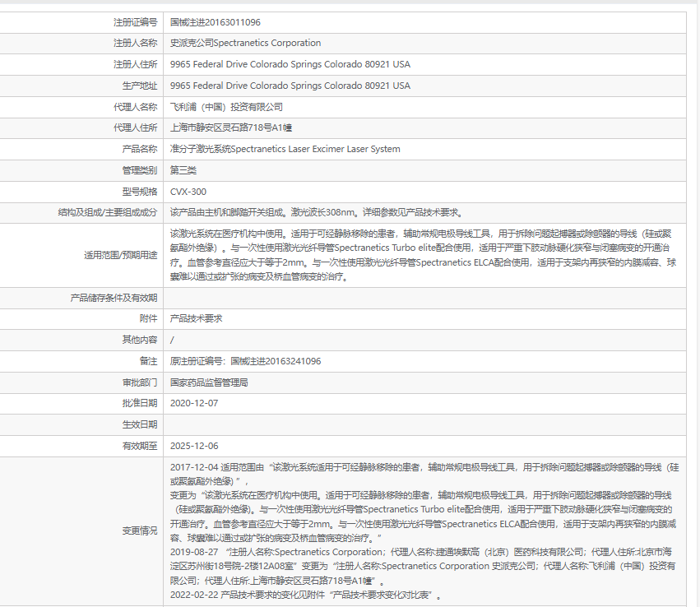Select the expiry date 2025-12-06
The image size is (700, 607).
click(194, 447)
